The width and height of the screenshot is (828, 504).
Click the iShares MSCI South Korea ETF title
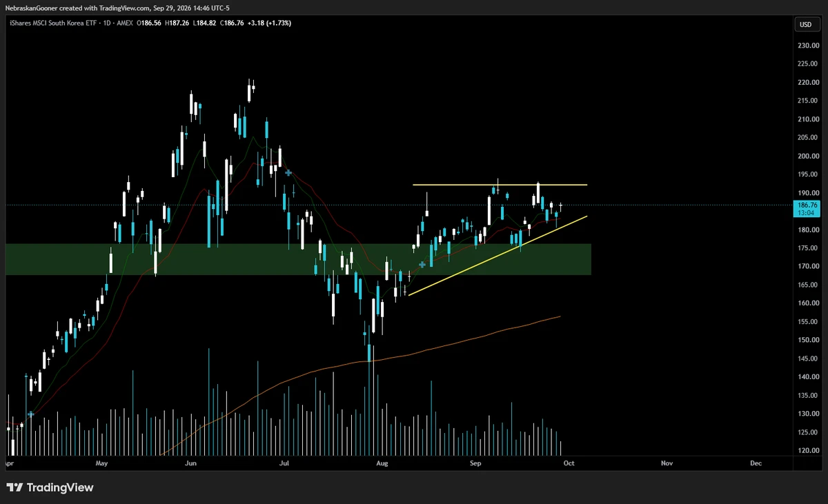52,23
